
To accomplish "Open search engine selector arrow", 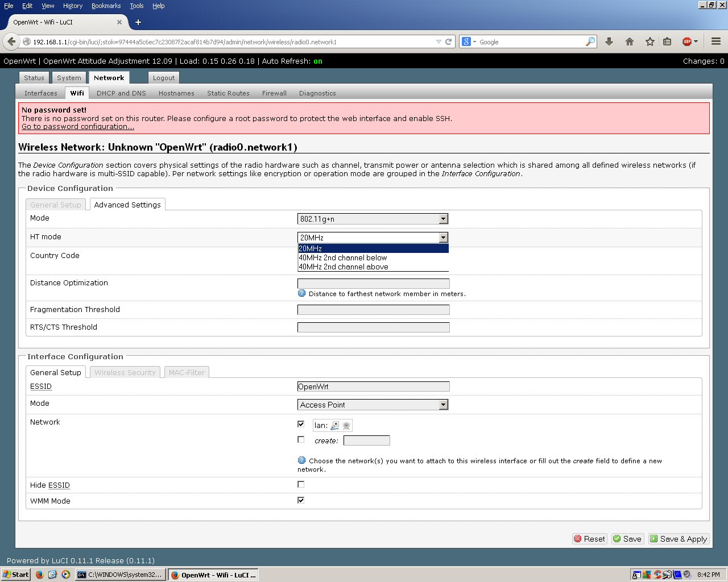I will pyautogui.click(x=474, y=41).
